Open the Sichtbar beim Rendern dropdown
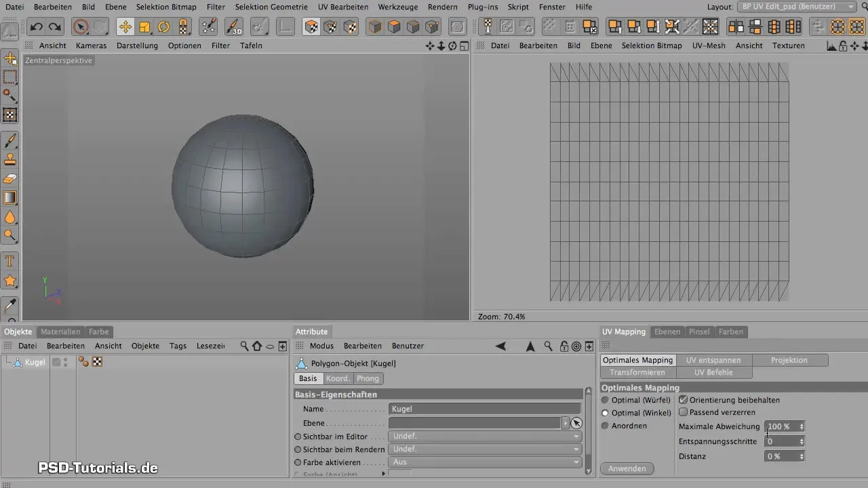Screen dimensions: 868x488 point(484,449)
